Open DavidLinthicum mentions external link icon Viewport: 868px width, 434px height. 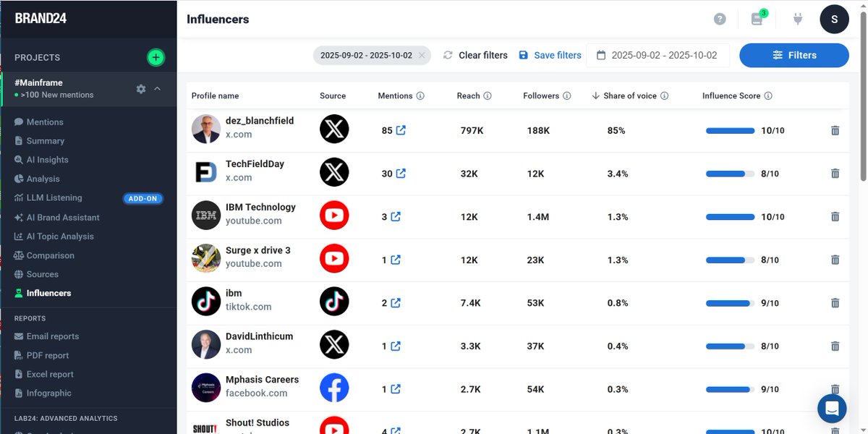[396, 346]
